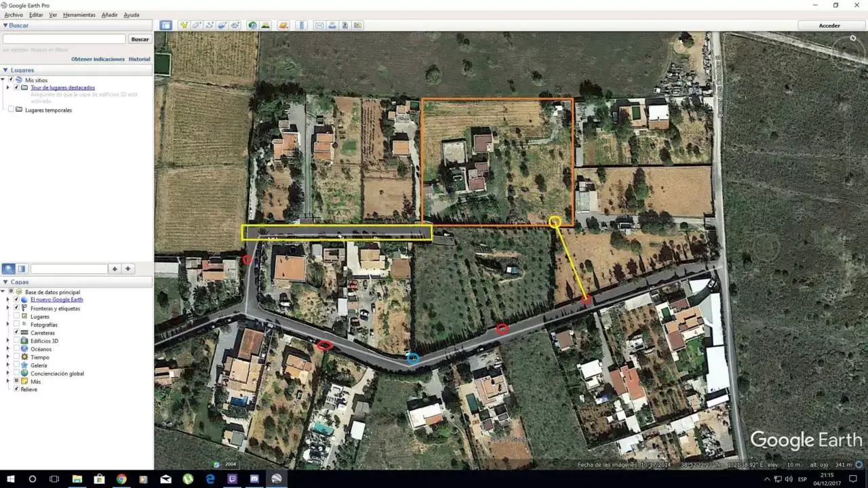Uncheck the Relieve layer checkbox
This screenshot has height=488, width=868.
point(17,389)
